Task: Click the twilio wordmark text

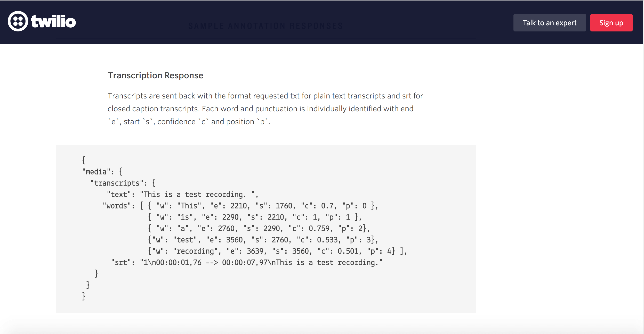Action: 53,21
